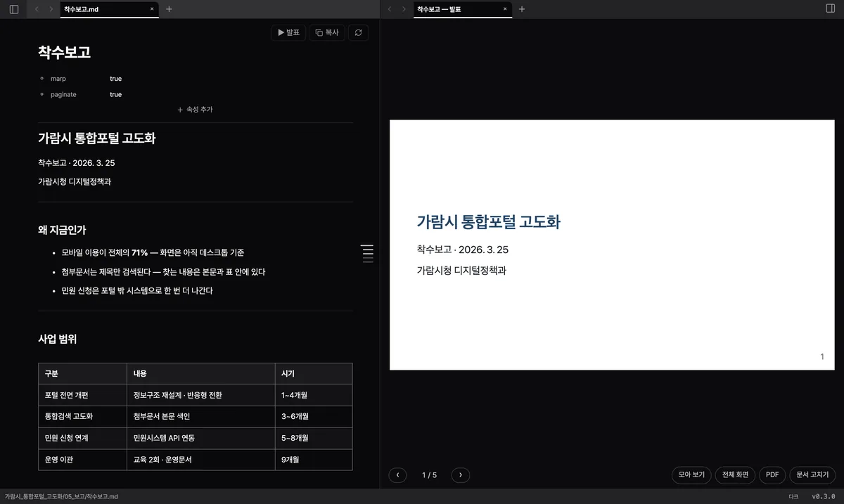Start presentation with 발표 button

coord(288,32)
